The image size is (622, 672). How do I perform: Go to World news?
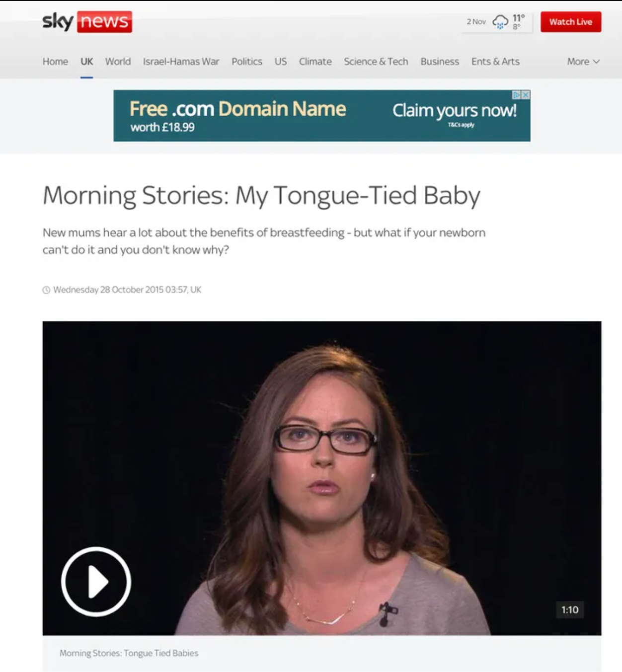pos(118,62)
